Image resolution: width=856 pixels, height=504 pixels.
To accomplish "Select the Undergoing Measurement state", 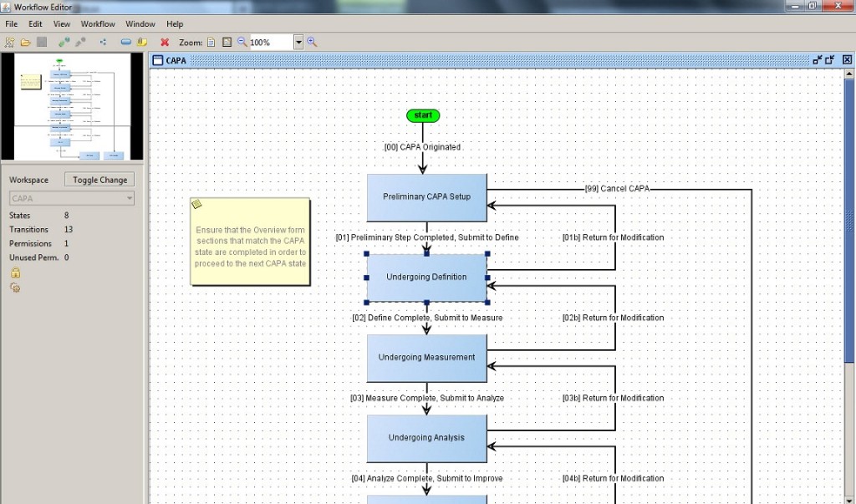I will pos(427,358).
